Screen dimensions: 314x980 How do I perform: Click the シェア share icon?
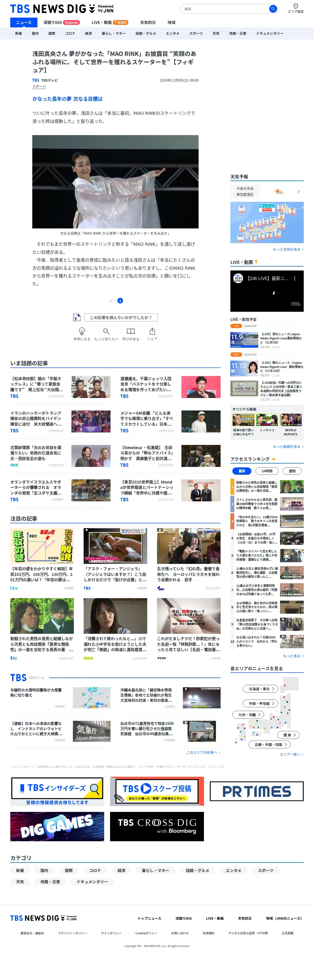152,331
